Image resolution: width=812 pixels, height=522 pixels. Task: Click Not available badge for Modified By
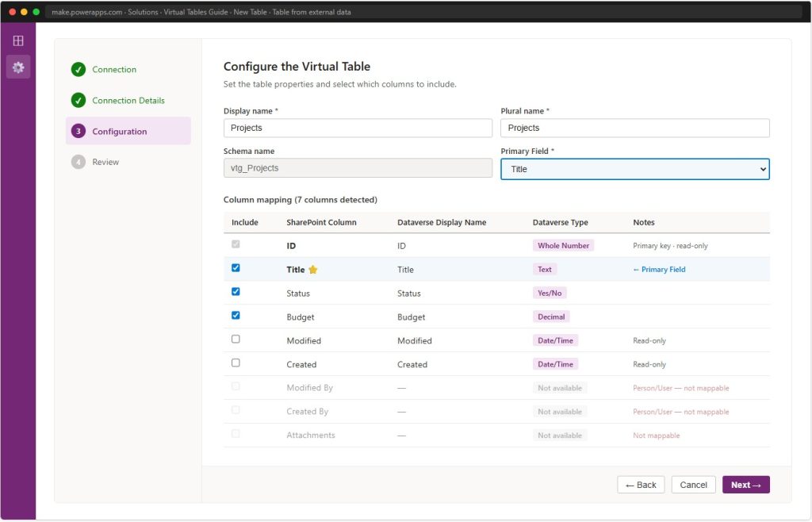point(559,388)
